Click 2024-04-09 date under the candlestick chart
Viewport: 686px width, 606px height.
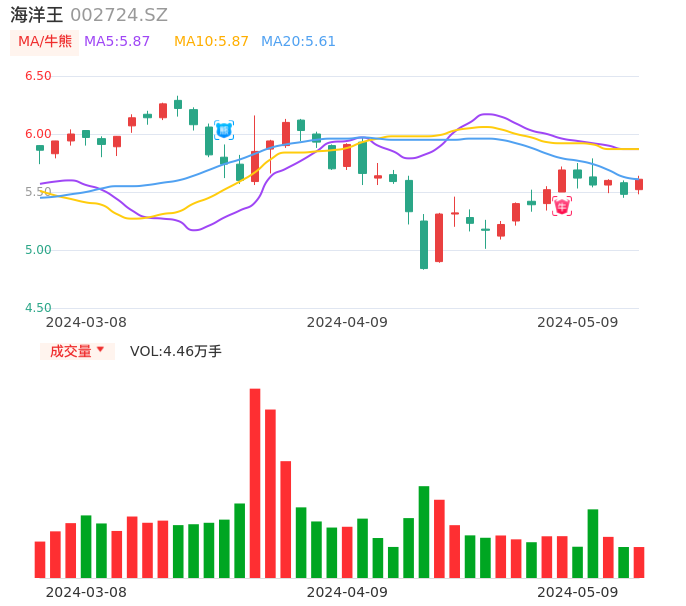point(346,322)
